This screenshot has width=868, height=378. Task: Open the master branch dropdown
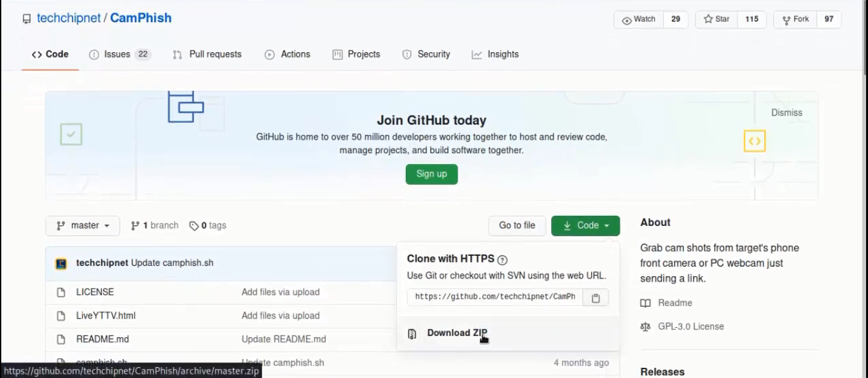coord(83,226)
